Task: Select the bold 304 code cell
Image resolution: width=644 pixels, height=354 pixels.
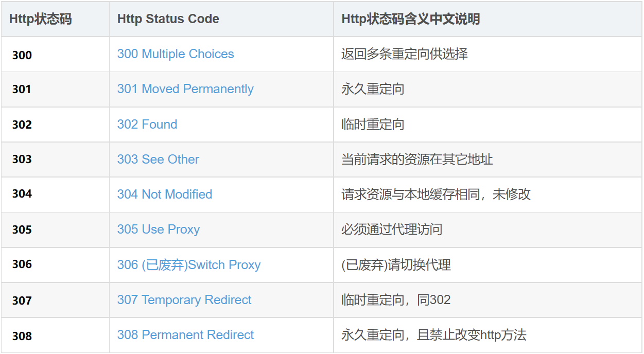Action: 22,194
